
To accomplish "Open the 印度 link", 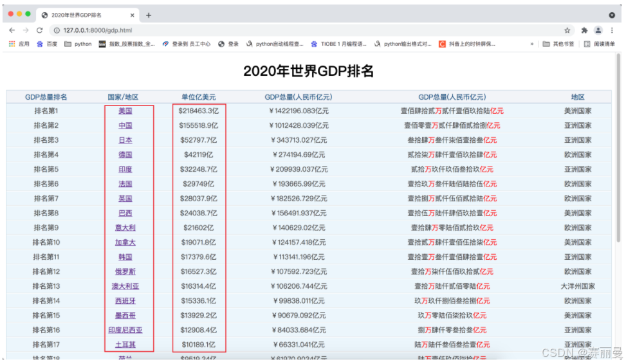I will click(x=125, y=169).
